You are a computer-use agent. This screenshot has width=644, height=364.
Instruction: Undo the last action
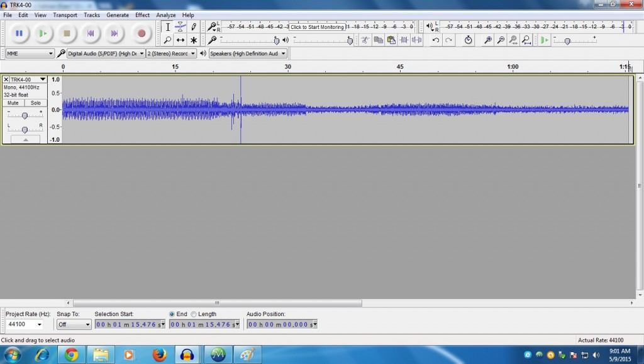[436, 40]
